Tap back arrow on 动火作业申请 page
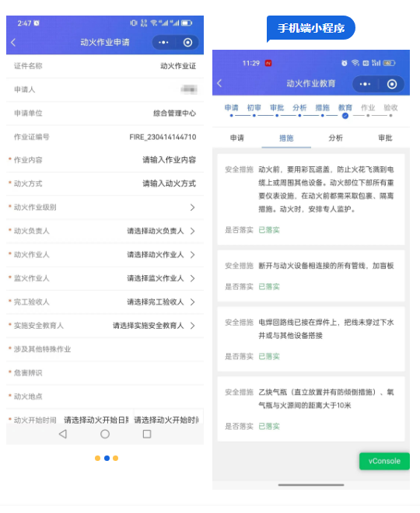 coord(13,43)
